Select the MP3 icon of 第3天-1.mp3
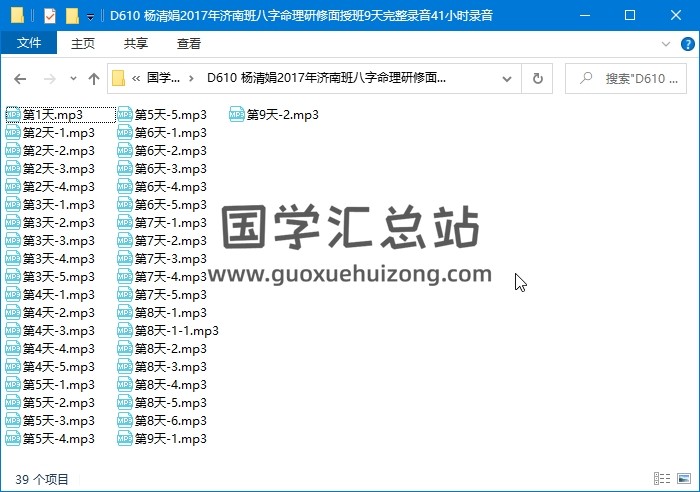The width and height of the screenshot is (700, 492). coord(13,204)
